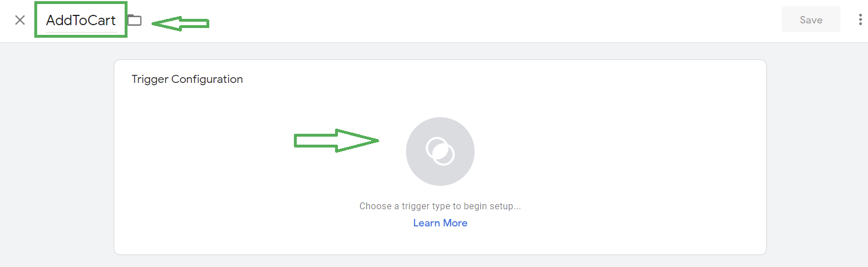This screenshot has width=868, height=267.
Task: Open the three-dot more actions menu
Action: pos(860,20)
